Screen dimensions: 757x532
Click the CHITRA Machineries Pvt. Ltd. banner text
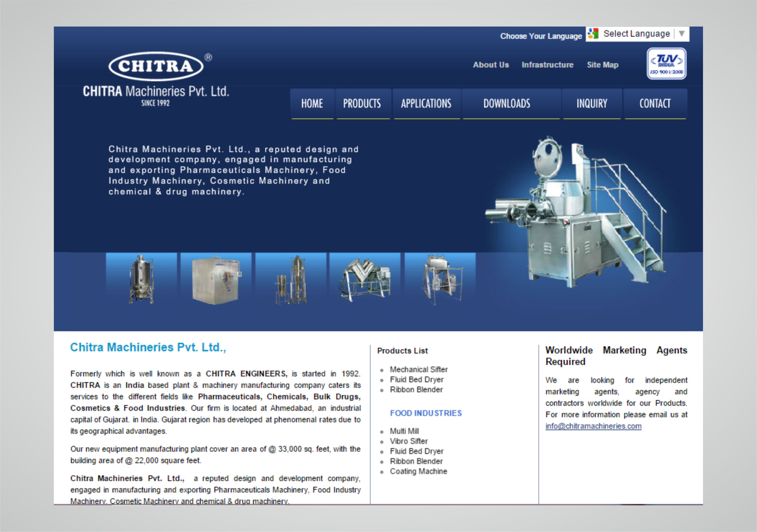coord(156,91)
